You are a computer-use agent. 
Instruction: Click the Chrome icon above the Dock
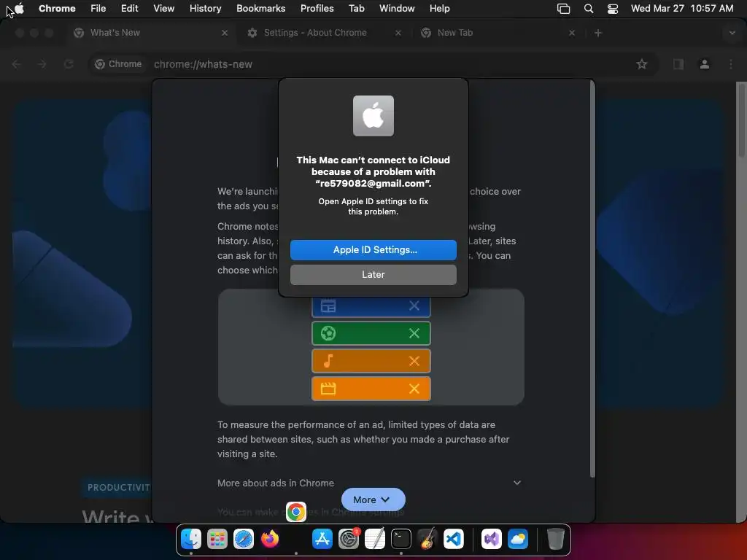click(x=296, y=512)
